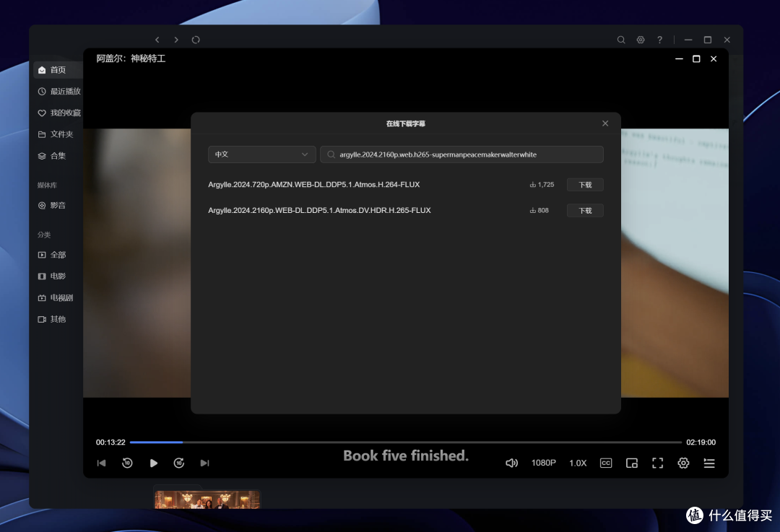The height and width of the screenshot is (532, 780).
Task: Open the CC subtitle options
Action: [x=605, y=463]
